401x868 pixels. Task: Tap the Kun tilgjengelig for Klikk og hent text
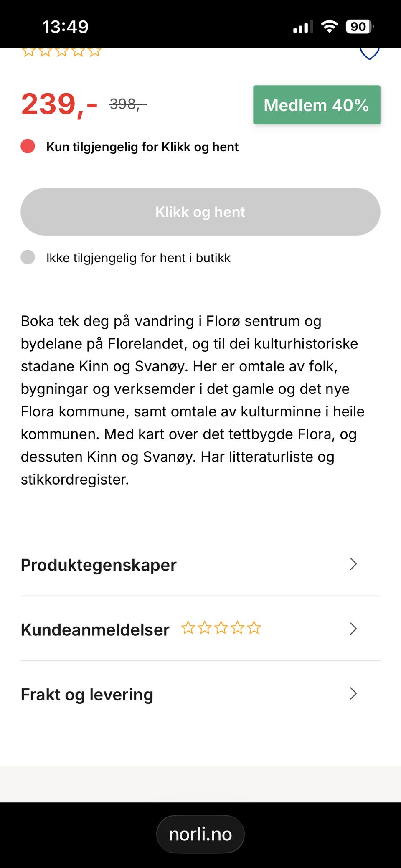pos(142,147)
